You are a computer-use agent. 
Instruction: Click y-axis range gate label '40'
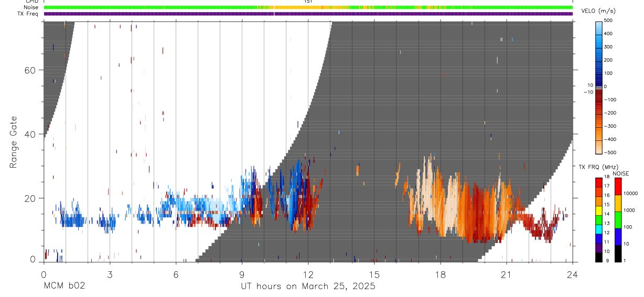[30, 134]
